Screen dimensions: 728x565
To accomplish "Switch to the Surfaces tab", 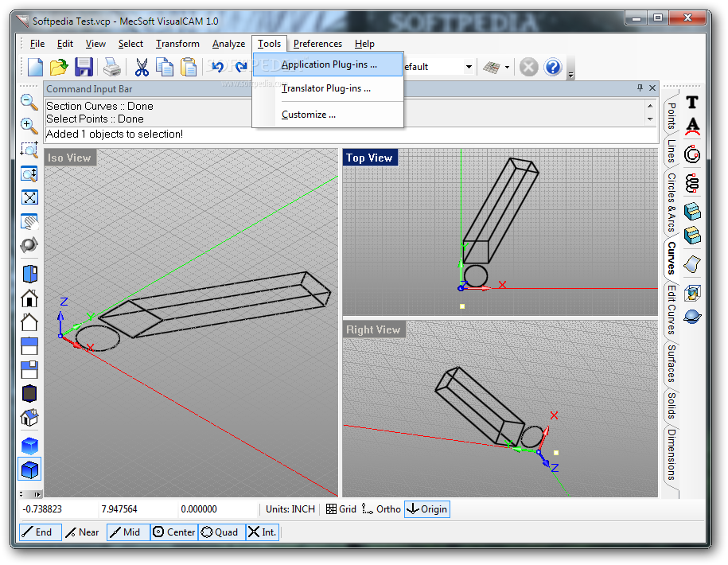I will click(671, 364).
